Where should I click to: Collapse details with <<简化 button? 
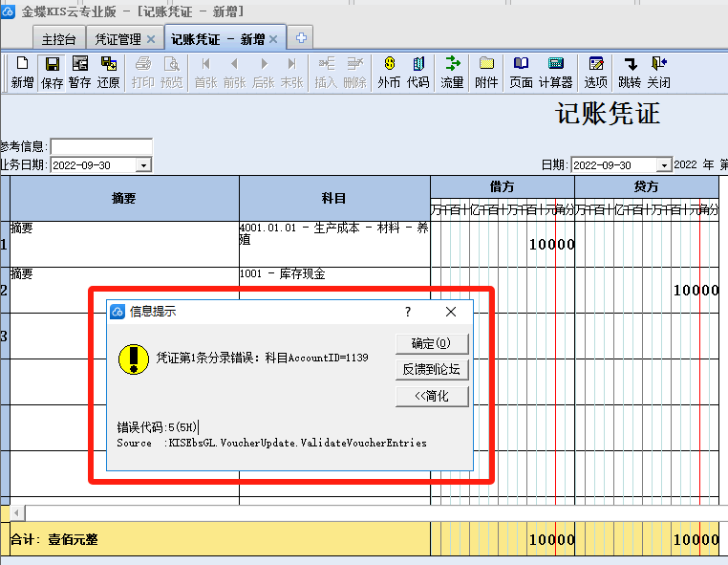click(432, 397)
